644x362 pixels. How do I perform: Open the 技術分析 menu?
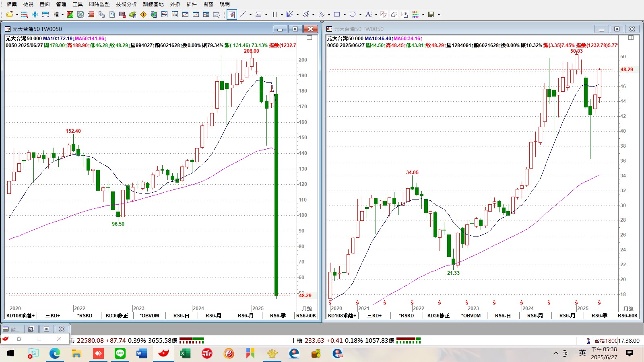126,4
